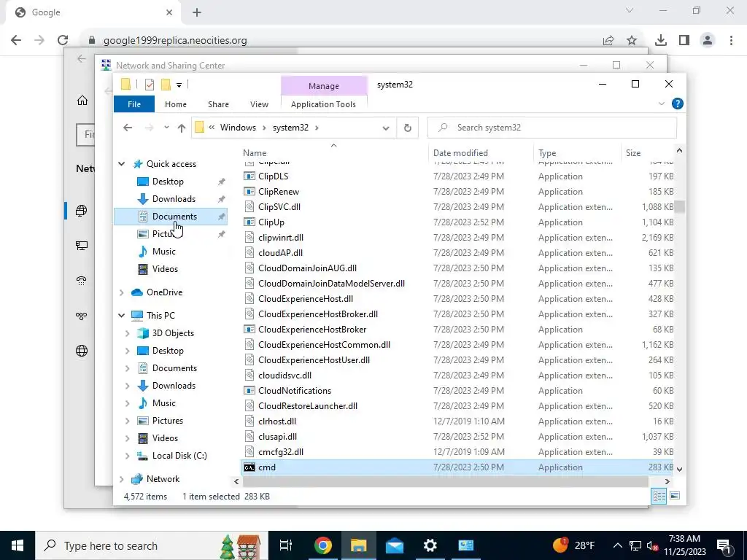Screen dimensions: 747x560
Task: Select the ClipUp application file
Action: click(x=457, y=222)
